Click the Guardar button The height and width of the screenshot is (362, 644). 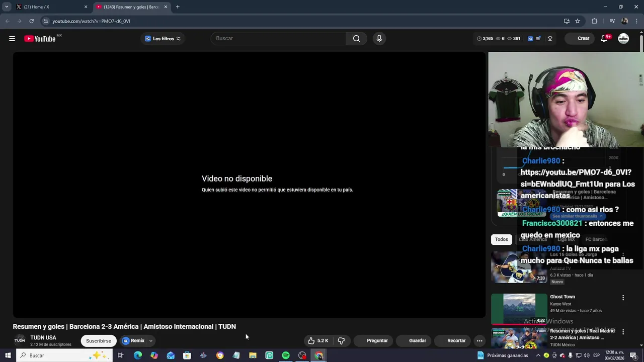tap(412, 340)
